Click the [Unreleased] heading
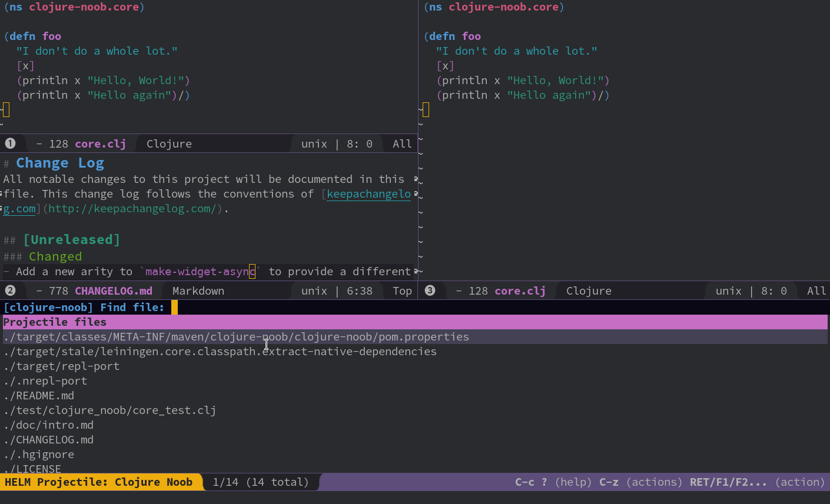 72,240
